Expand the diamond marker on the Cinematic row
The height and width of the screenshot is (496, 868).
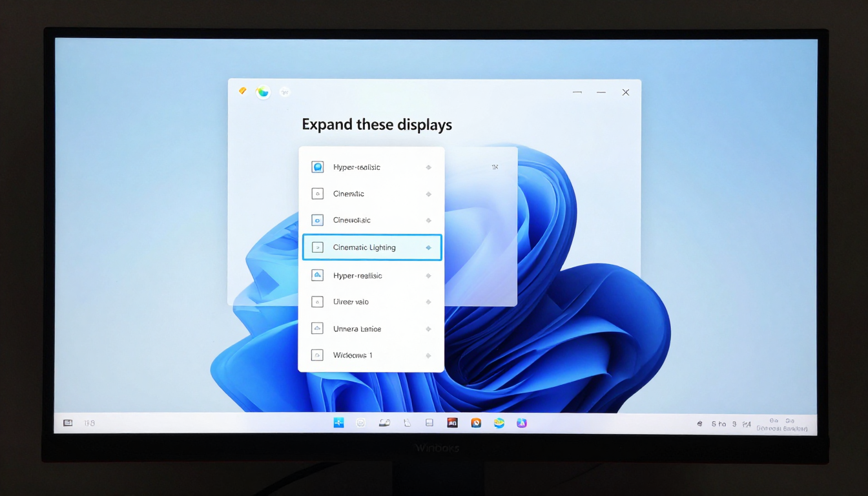coord(428,194)
